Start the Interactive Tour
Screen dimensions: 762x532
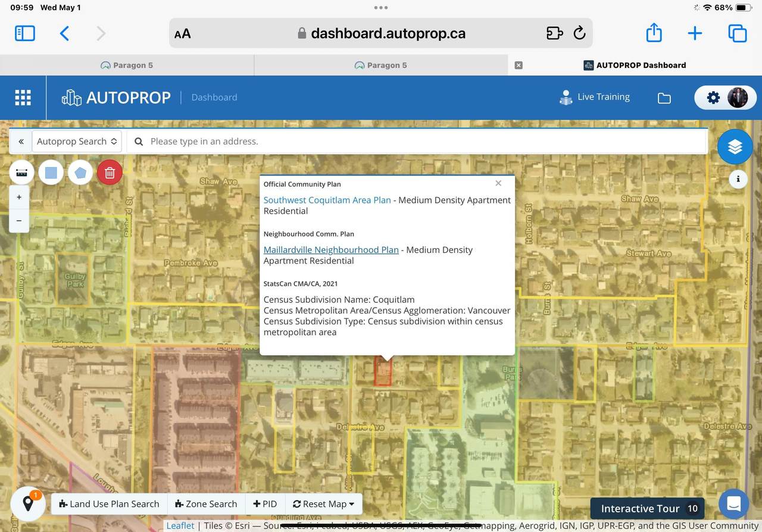[x=647, y=508]
